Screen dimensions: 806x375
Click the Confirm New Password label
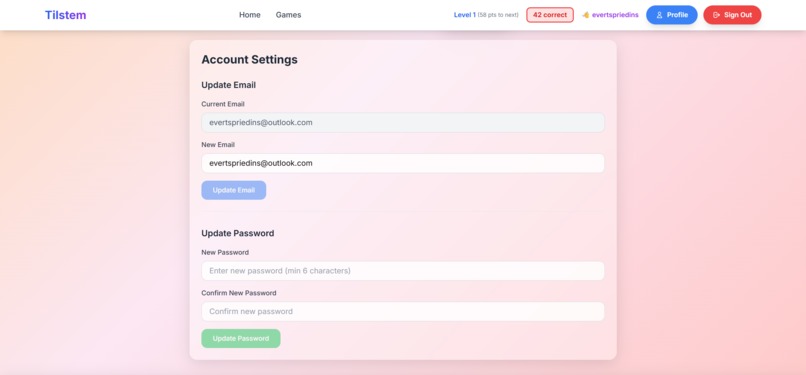(239, 293)
